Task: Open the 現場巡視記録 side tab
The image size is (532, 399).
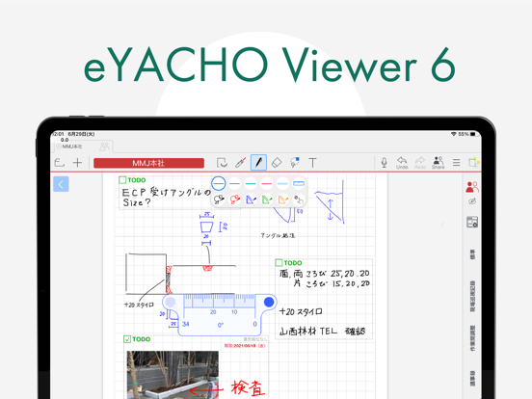Action: 472,296
